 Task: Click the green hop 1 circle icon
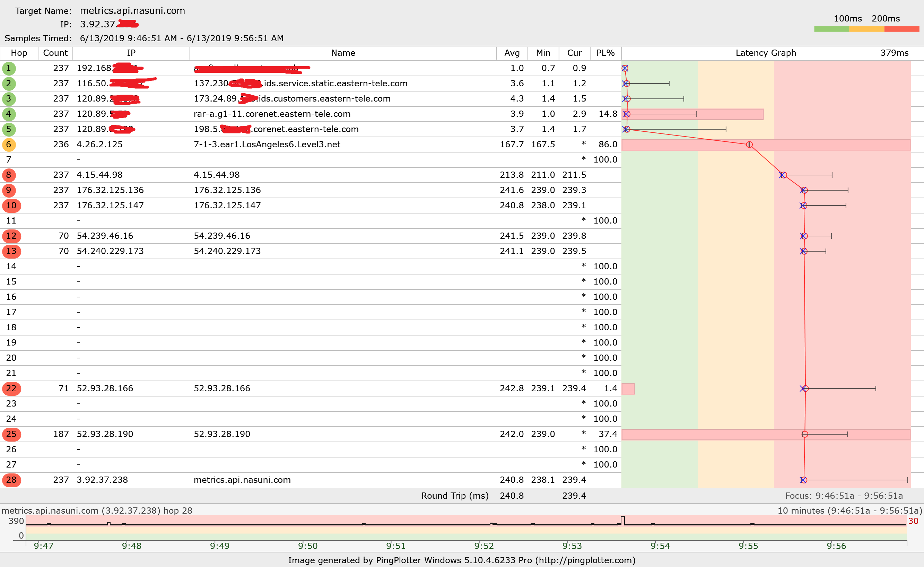9,69
